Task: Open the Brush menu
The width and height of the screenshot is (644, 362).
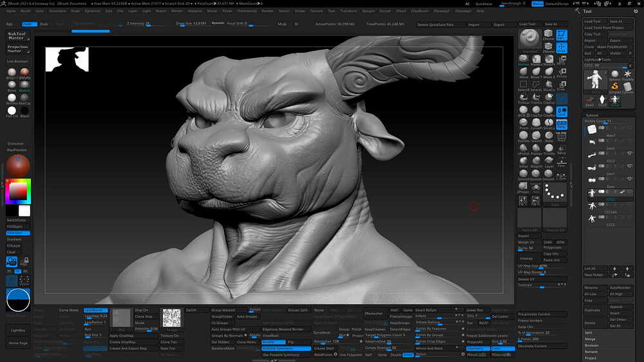Action: coord(25,11)
